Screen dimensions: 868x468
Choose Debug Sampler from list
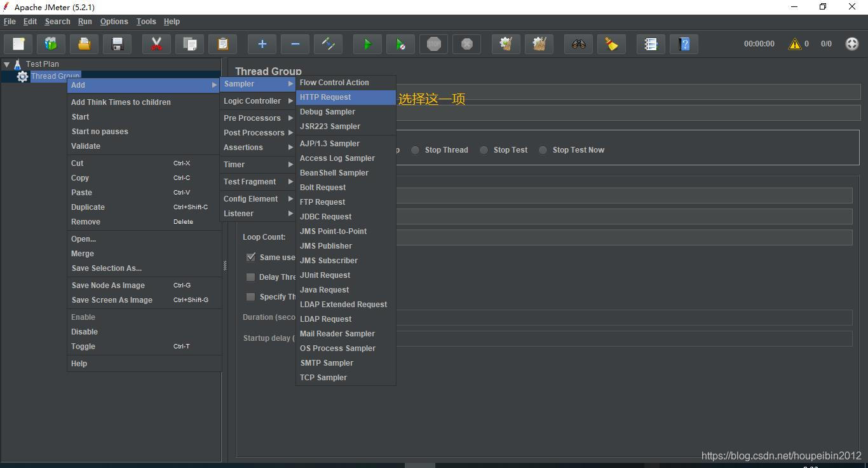coord(346,112)
